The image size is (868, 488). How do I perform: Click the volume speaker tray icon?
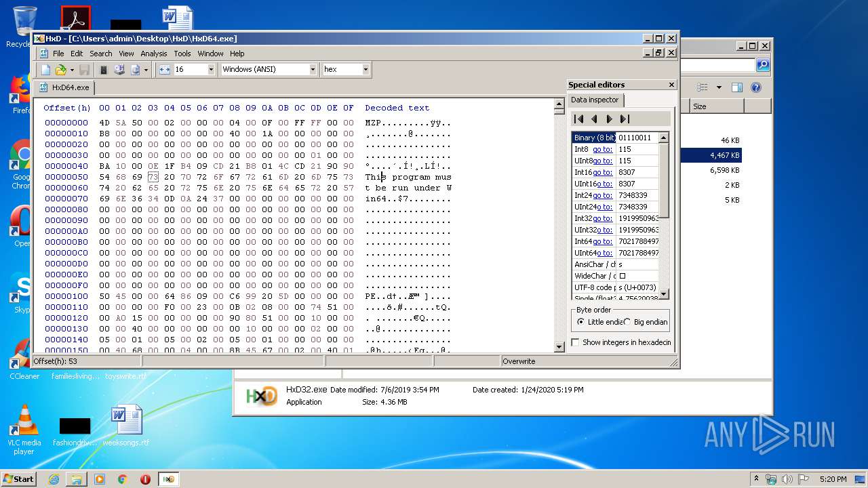click(788, 479)
